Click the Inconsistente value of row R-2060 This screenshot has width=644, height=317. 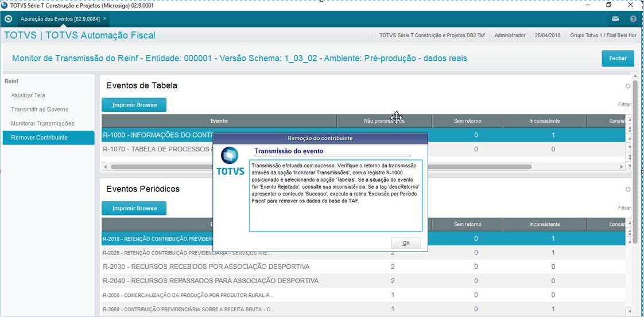(x=553, y=309)
